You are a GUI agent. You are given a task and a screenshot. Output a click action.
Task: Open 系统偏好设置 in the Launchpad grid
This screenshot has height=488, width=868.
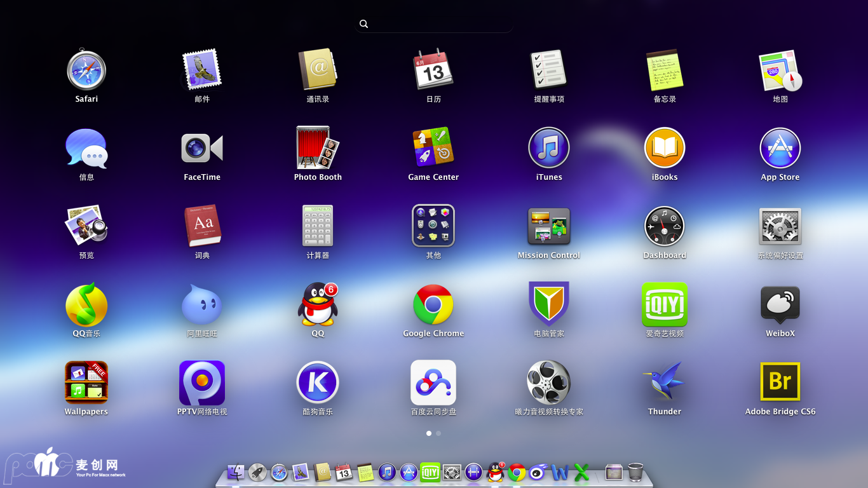tap(780, 226)
